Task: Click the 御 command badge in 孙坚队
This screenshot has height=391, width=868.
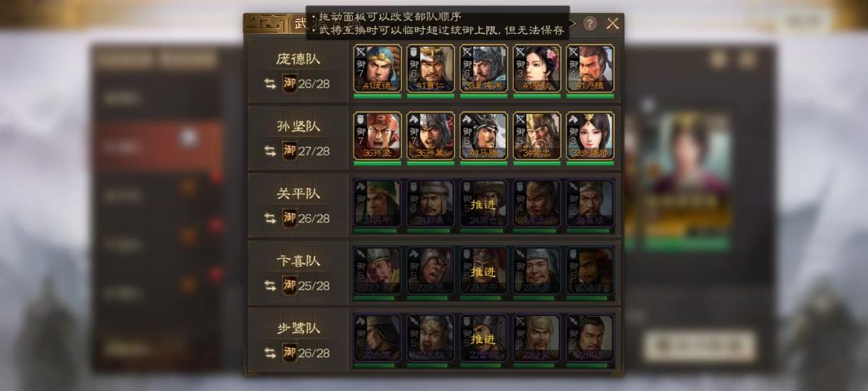Action: [x=289, y=150]
